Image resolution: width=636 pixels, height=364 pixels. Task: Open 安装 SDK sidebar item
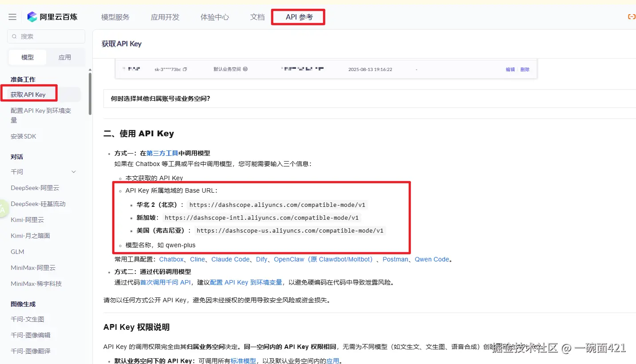coord(24,136)
